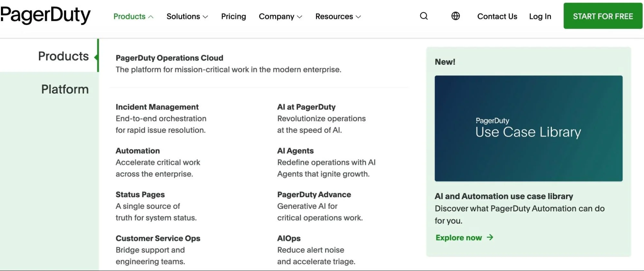The width and height of the screenshot is (644, 271).
Task: Click the START FOR FREE button
Action: (x=603, y=16)
